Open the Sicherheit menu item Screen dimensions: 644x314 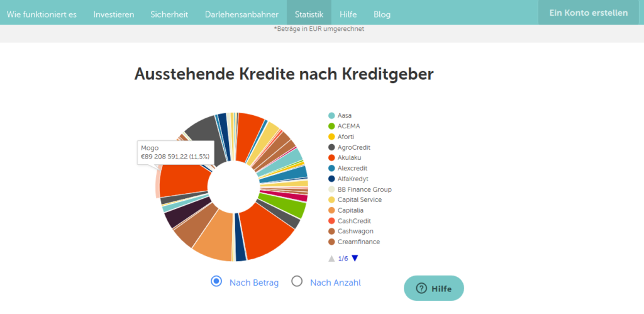pos(169,14)
